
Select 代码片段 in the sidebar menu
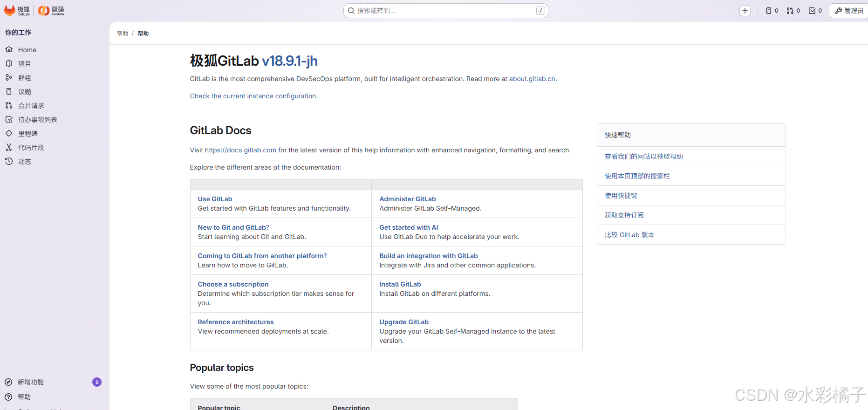click(31, 148)
